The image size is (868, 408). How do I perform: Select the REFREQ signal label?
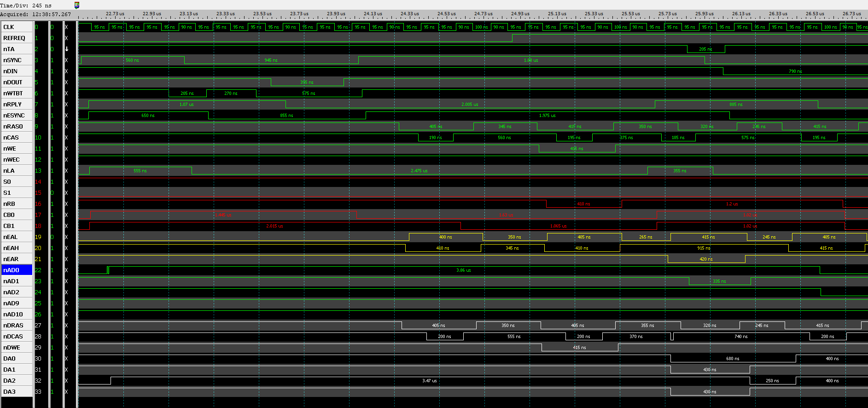(17, 38)
